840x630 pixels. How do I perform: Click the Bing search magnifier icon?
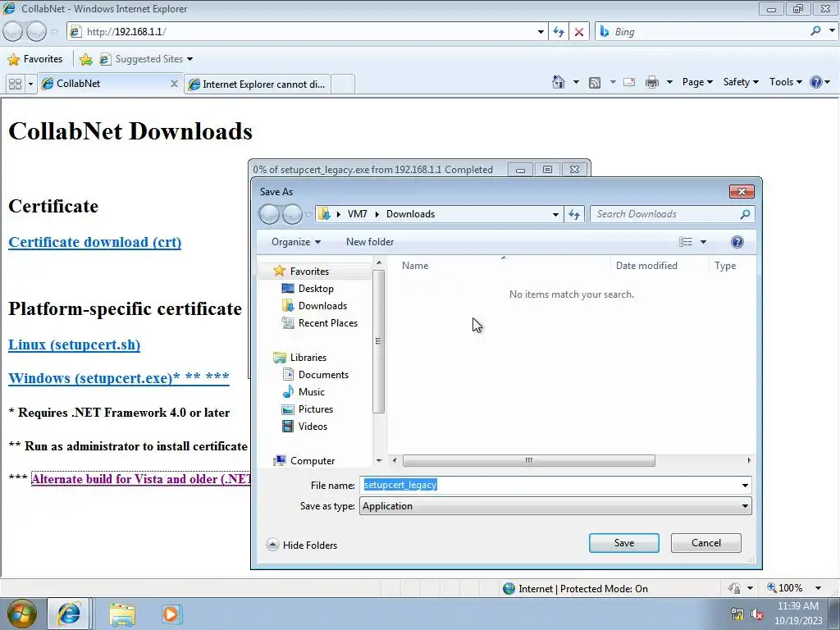coord(815,31)
